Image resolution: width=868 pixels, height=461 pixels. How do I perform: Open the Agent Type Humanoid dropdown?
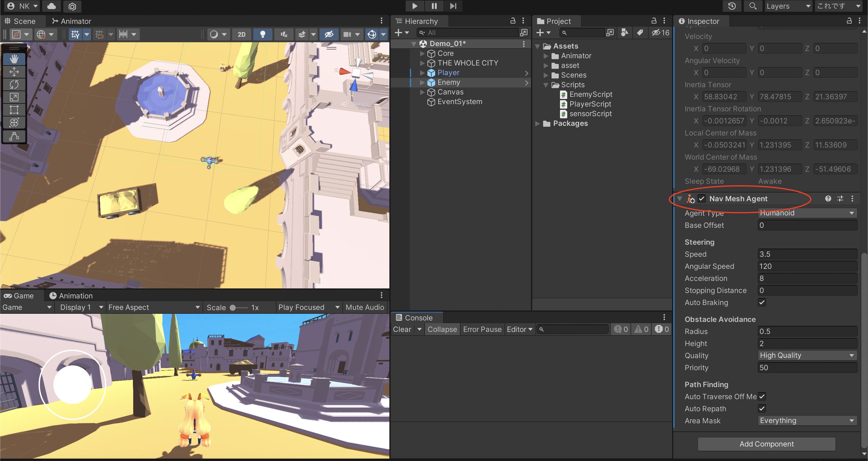[807, 213]
